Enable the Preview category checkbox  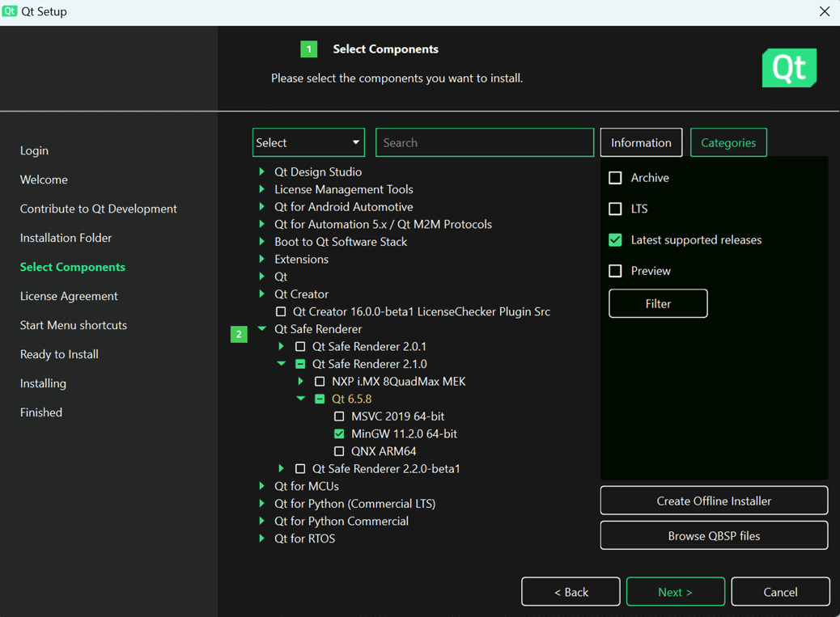(x=616, y=271)
